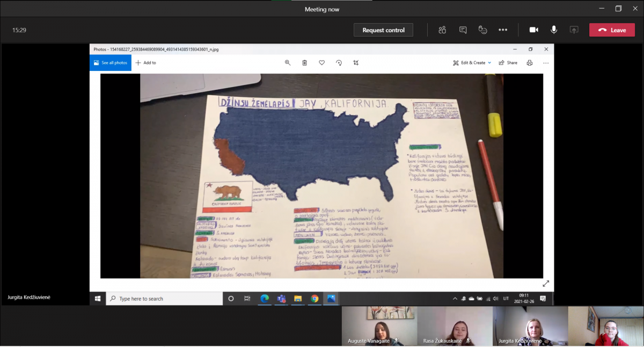The height and width of the screenshot is (347, 644).
Task: Click the Photos zoom magnifier icon
Action: click(x=288, y=63)
